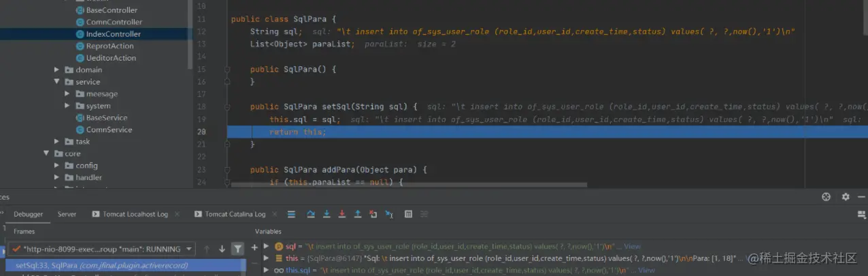The height and width of the screenshot is (276, 868).
Task: Select previous frame with up arrow
Action: coord(207,249)
